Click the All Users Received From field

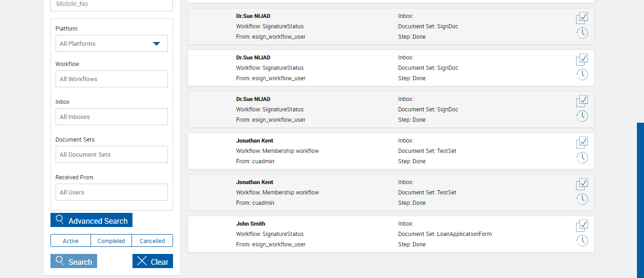111,192
